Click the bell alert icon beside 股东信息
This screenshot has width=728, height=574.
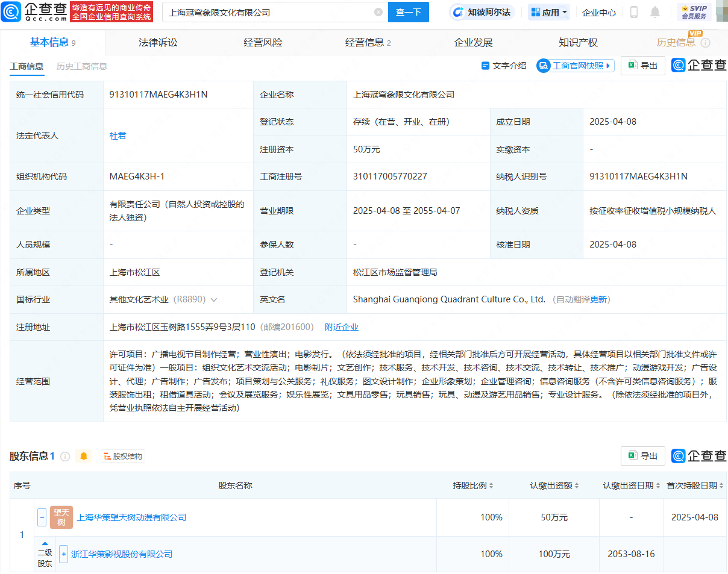pyautogui.click(x=84, y=457)
